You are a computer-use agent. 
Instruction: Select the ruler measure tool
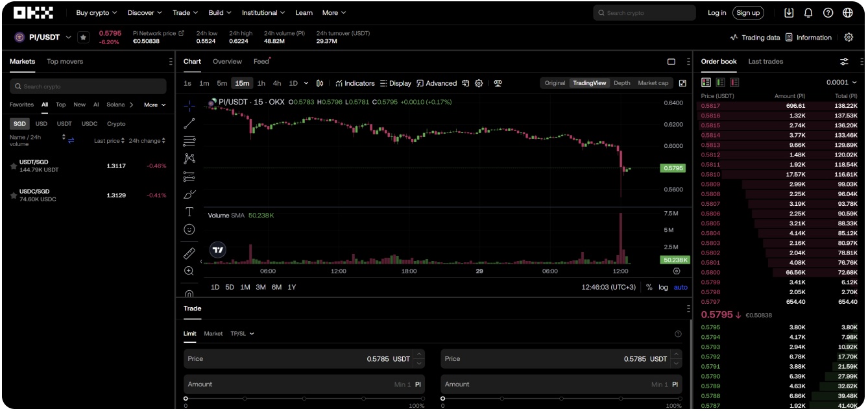pyautogui.click(x=189, y=253)
